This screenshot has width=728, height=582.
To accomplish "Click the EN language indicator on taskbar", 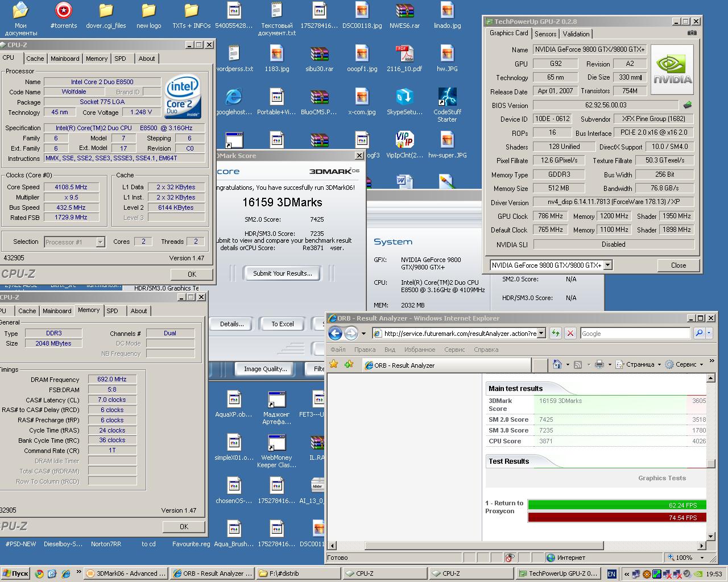I will click(x=611, y=574).
